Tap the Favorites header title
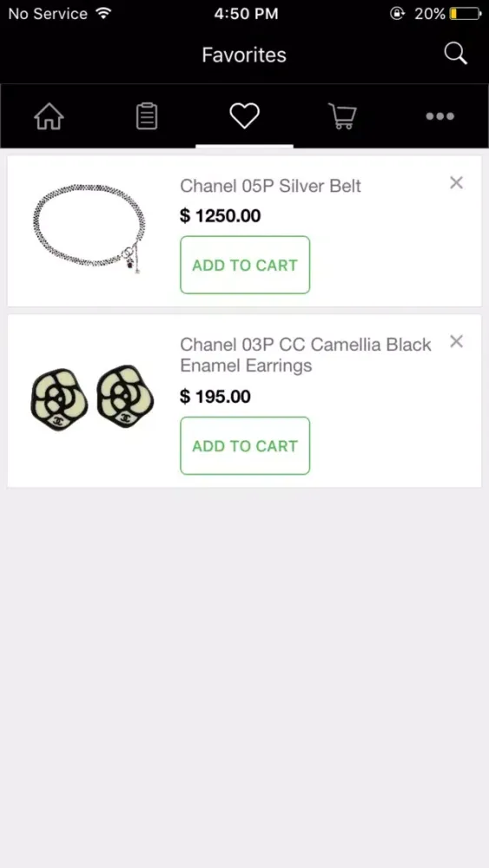This screenshot has height=868, width=489. pos(244,55)
